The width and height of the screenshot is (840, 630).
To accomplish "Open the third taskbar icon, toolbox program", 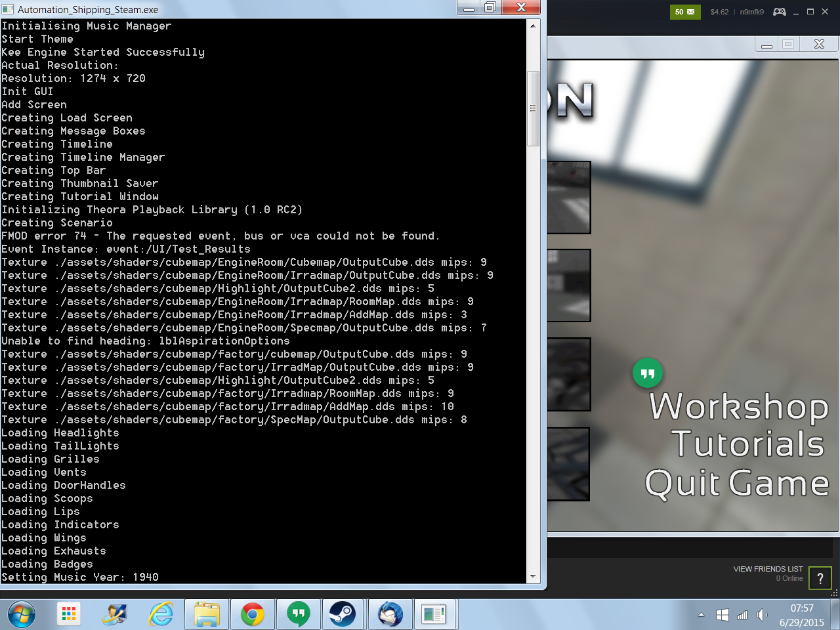I will (x=115, y=614).
